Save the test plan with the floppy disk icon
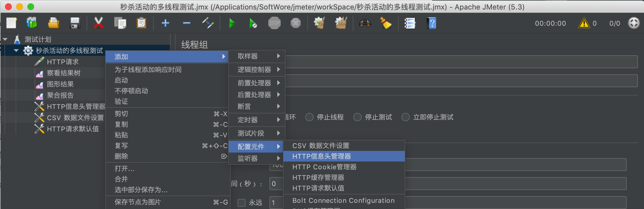 click(x=75, y=23)
